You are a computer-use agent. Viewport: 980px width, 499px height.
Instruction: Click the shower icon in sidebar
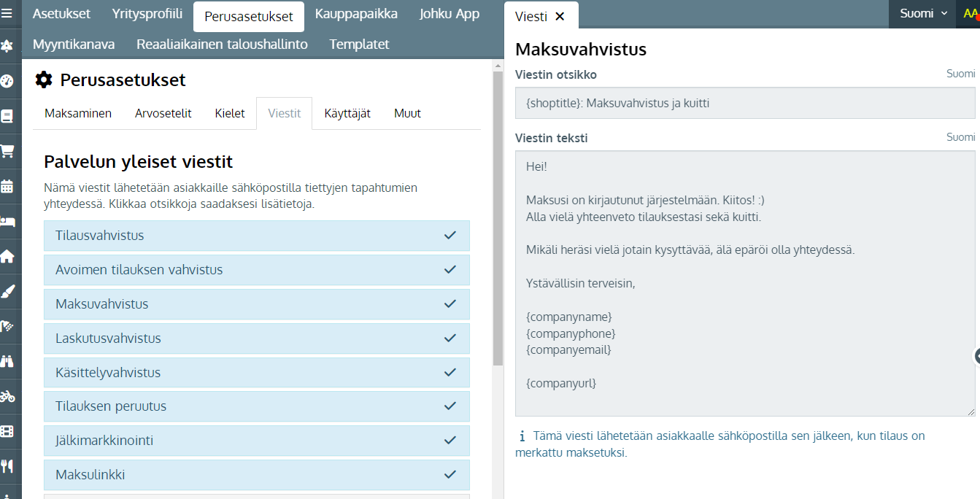(7, 326)
